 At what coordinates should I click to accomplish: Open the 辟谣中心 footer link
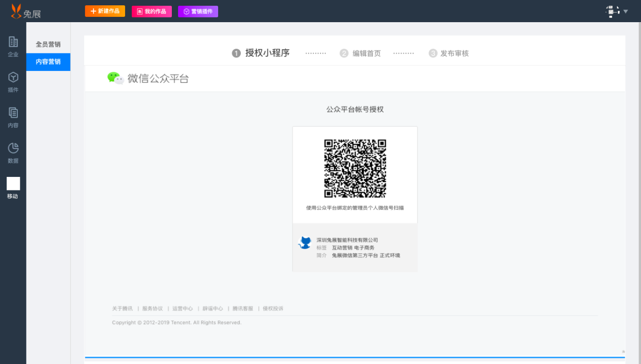pos(213,309)
